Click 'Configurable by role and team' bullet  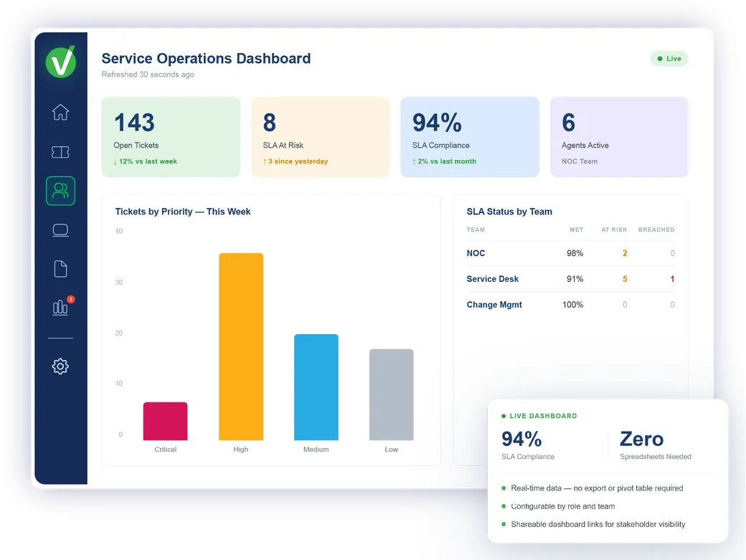click(x=563, y=506)
